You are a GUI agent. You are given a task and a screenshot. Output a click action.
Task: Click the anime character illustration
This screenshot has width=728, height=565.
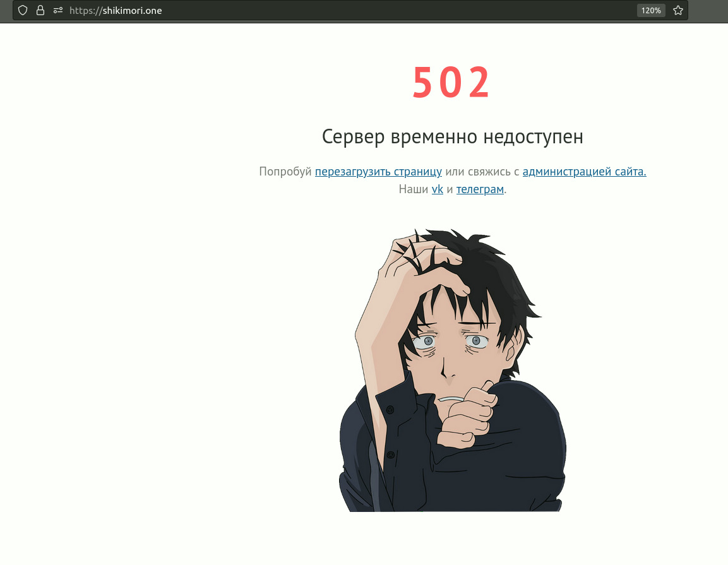453,370
